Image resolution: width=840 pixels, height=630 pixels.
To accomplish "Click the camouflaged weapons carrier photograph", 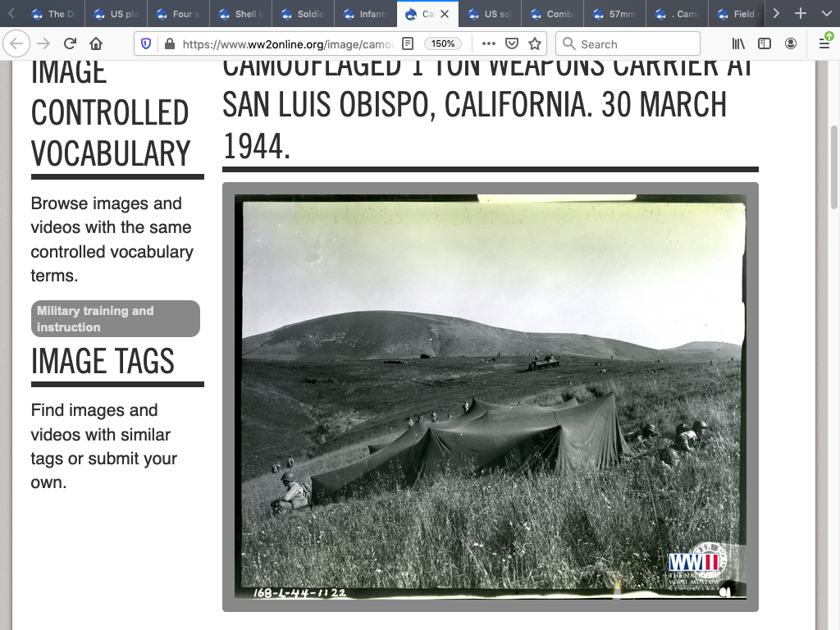I will tap(491, 396).
